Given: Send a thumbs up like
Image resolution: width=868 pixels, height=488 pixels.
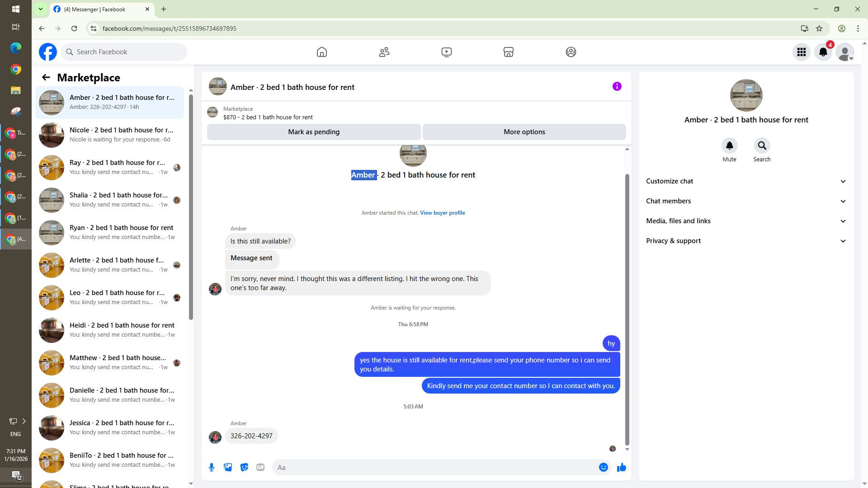Looking at the screenshot, I should tap(622, 468).
